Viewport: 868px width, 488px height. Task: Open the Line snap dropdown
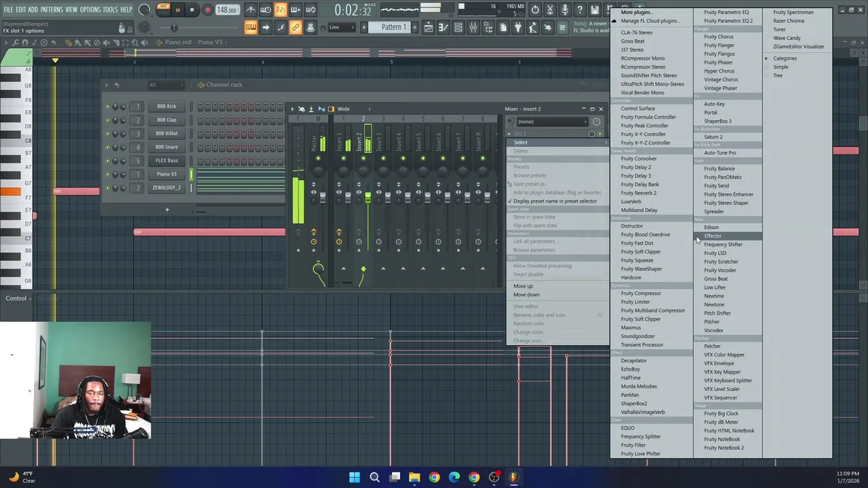(x=342, y=27)
